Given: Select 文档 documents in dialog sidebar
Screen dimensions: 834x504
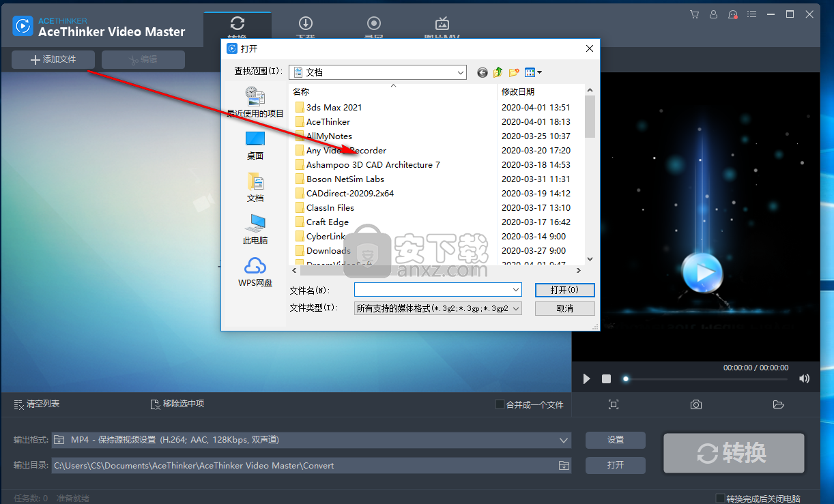Looking at the screenshot, I should click(x=255, y=188).
